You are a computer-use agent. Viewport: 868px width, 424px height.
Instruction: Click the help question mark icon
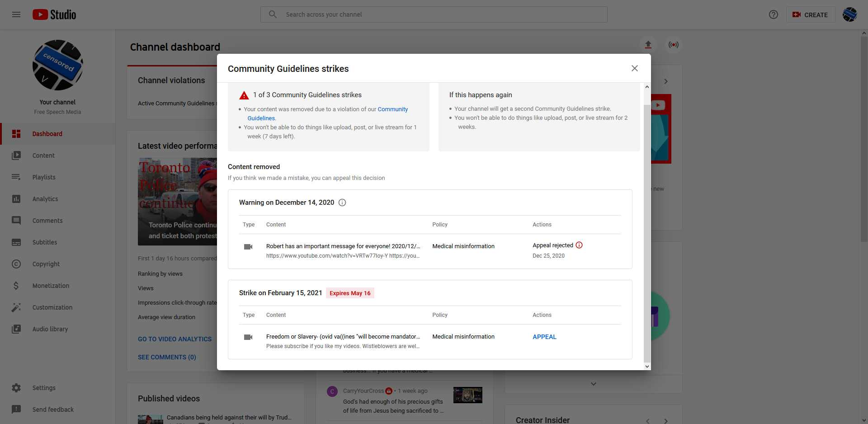(x=774, y=14)
